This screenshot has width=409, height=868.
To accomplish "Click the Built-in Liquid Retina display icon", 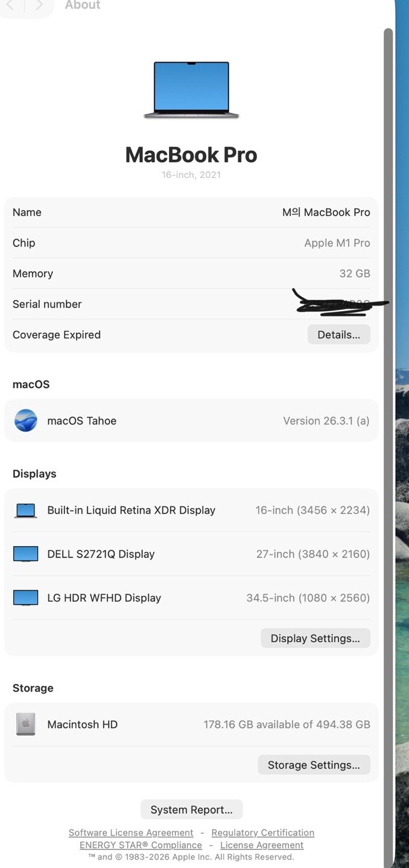I will click(25, 511).
